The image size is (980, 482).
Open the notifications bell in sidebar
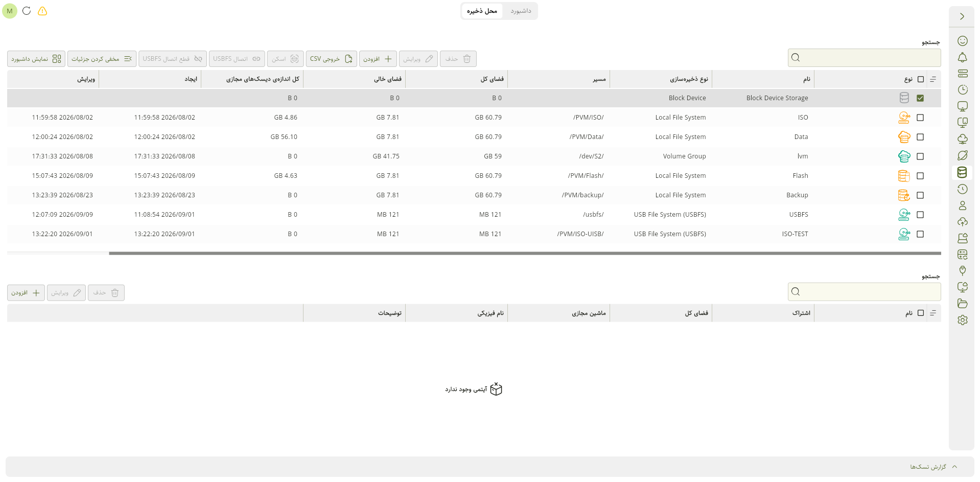(x=962, y=57)
